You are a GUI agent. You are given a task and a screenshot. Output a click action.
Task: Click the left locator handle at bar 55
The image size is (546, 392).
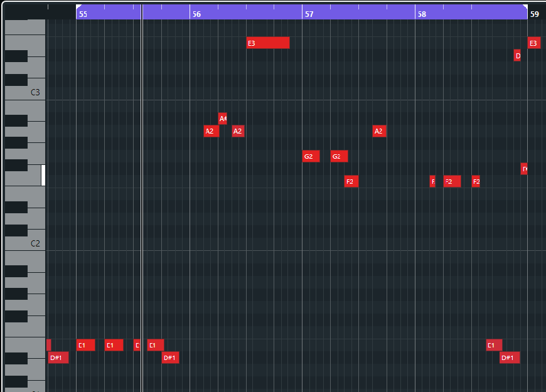(78, 7)
